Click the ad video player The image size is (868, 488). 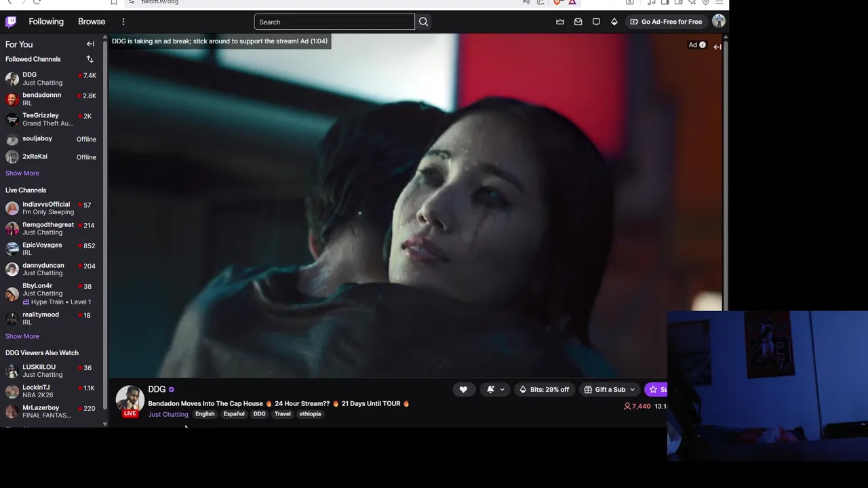point(416,205)
